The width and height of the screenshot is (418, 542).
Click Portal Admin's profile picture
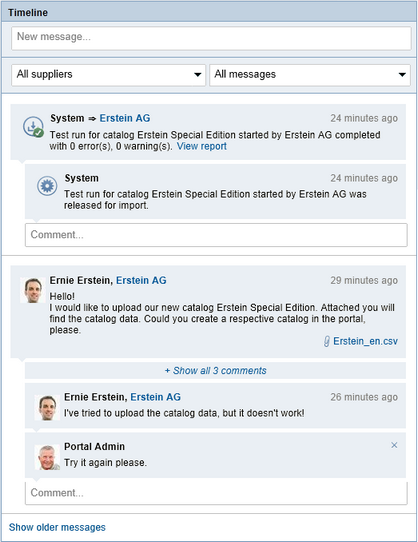point(47,458)
